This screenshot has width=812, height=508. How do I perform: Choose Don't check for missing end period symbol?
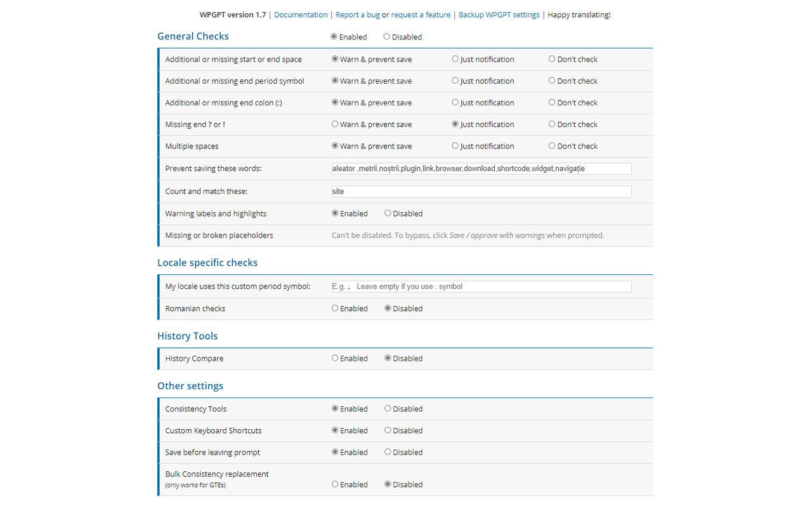[551, 81]
